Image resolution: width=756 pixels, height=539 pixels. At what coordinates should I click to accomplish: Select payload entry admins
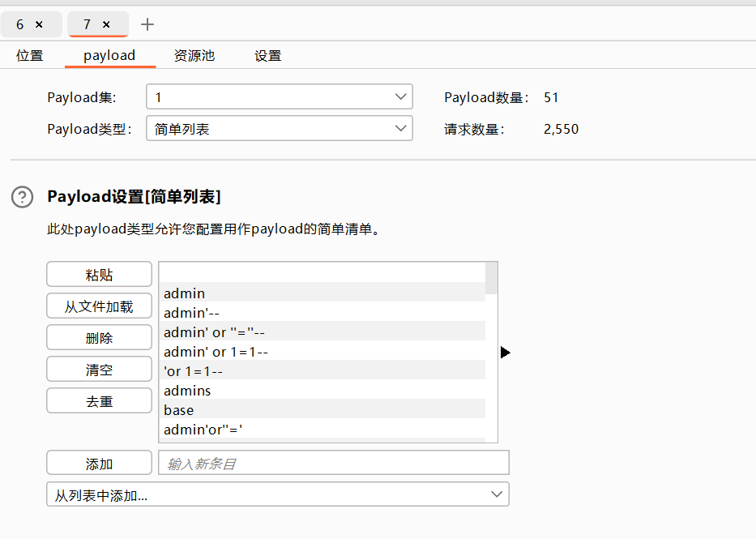pyautogui.click(x=322, y=390)
